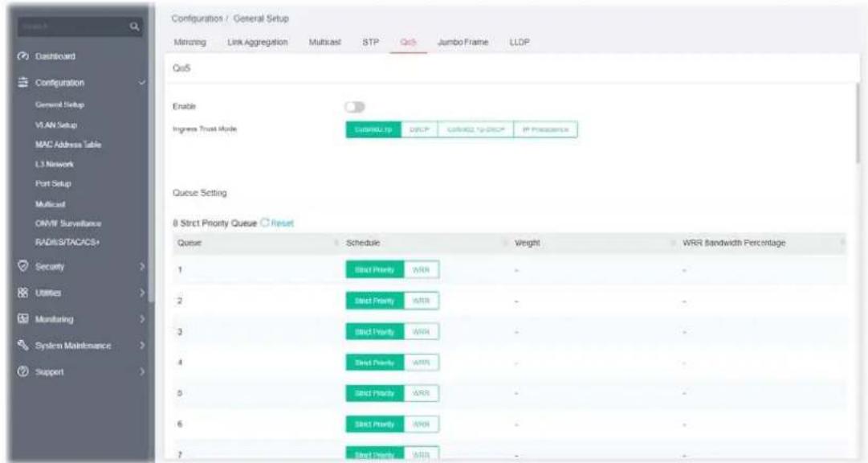
Task: Collapse the Configuration menu chevron
Action: pos(142,83)
